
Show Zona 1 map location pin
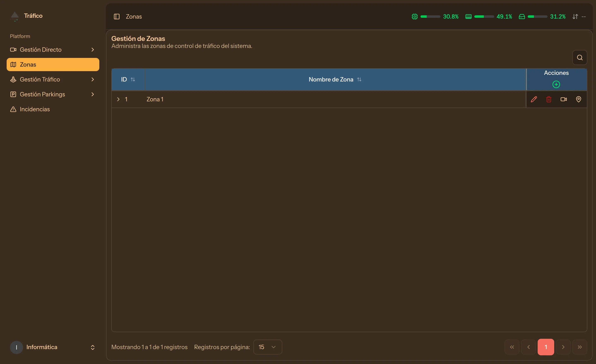pyautogui.click(x=578, y=99)
